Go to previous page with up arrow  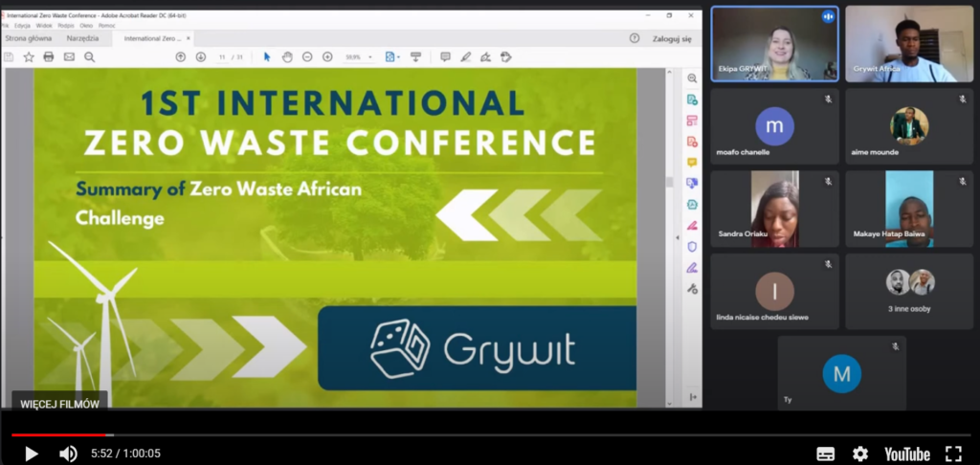pyautogui.click(x=181, y=56)
